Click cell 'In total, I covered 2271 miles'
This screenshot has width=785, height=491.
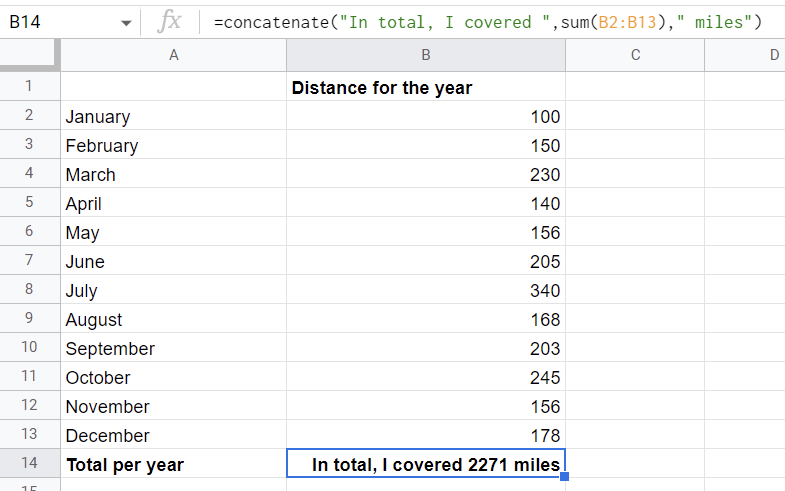426,464
